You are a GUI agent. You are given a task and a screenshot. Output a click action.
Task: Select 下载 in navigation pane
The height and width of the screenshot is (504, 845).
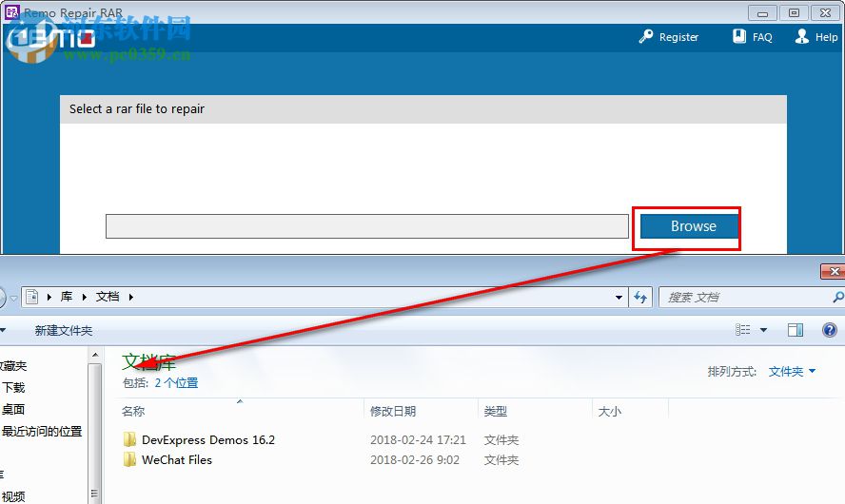[13, 388]
